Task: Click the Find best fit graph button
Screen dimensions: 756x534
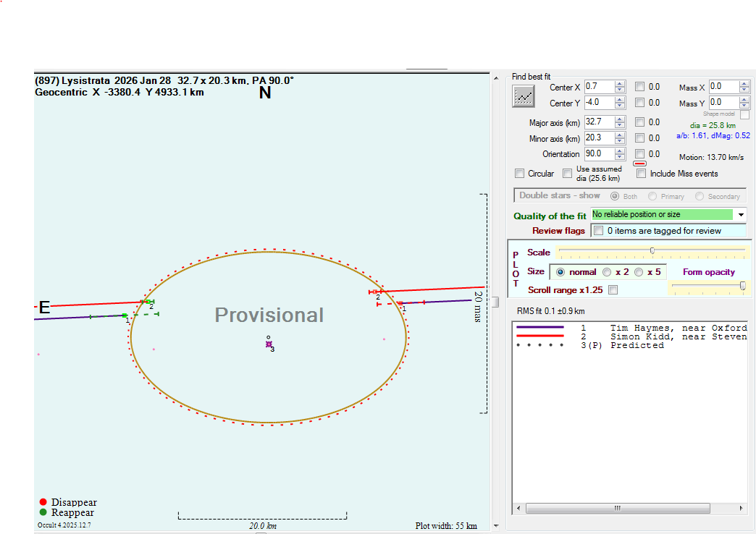Action: click(x=523, y=96)
